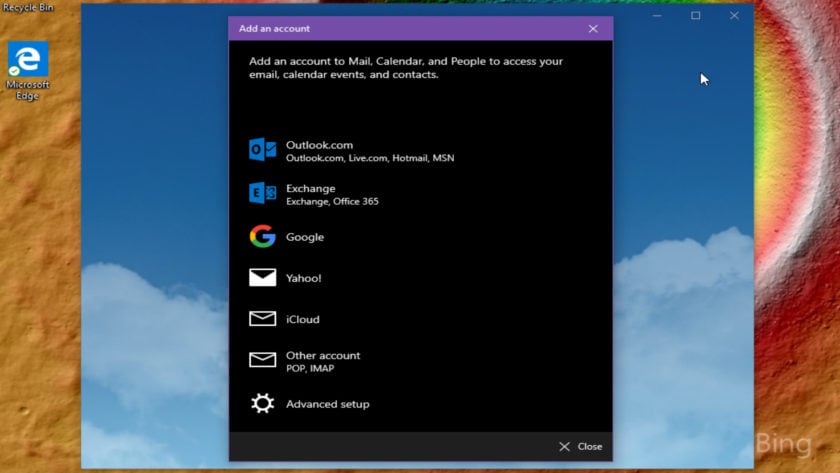
Task: Select the Recycle Bin desktop label
Action: 28,7
